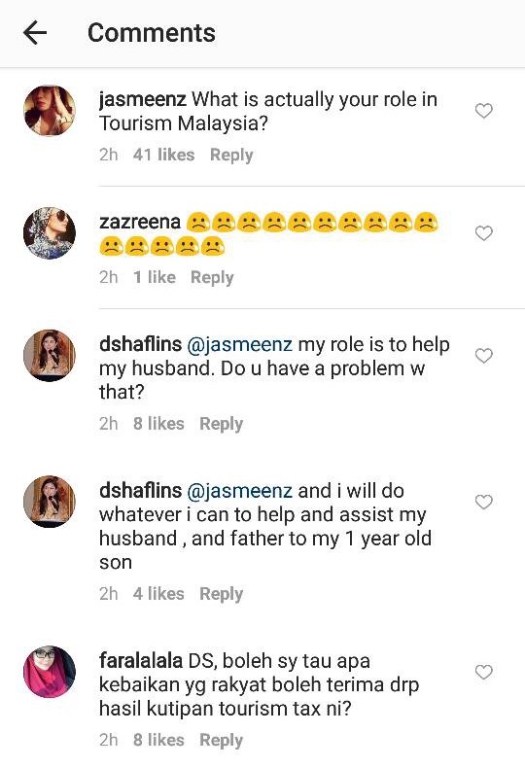Like jasmeenz's Tourism Malaysia comment
The width and height of the screenshot is (525, 768).
(x=484, y=111)
